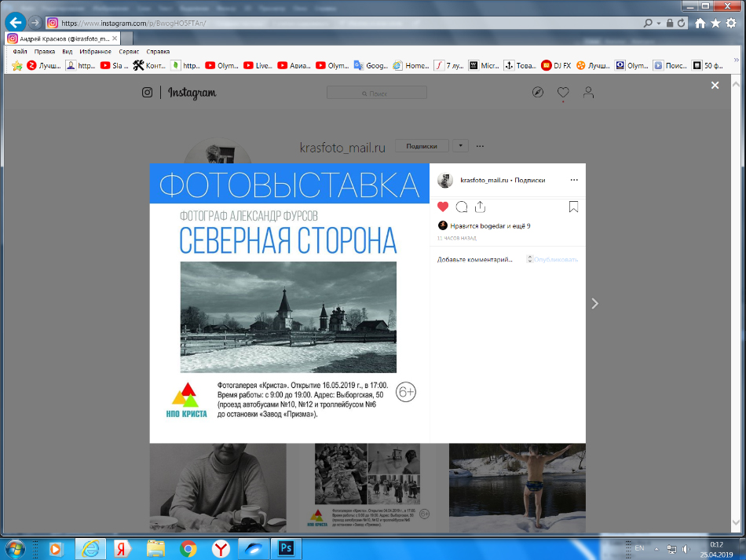Click the Опубликовать post comment button
This screenshot has width=746, height=560.
click(556, 259)
